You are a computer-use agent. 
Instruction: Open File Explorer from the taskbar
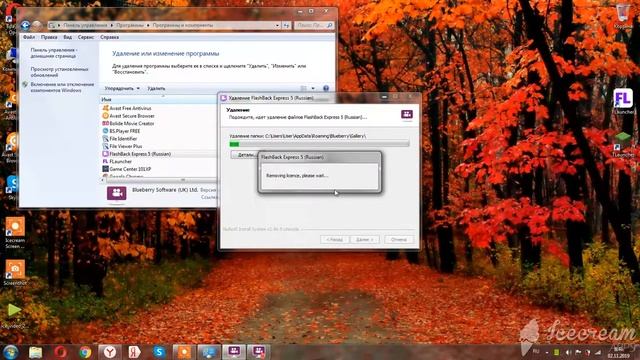(x=36, y=352)
